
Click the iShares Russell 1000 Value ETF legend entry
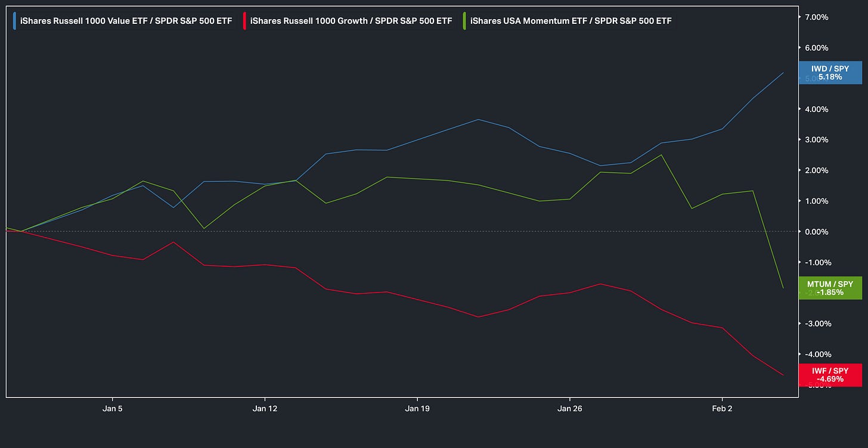(x=123, y=21)
